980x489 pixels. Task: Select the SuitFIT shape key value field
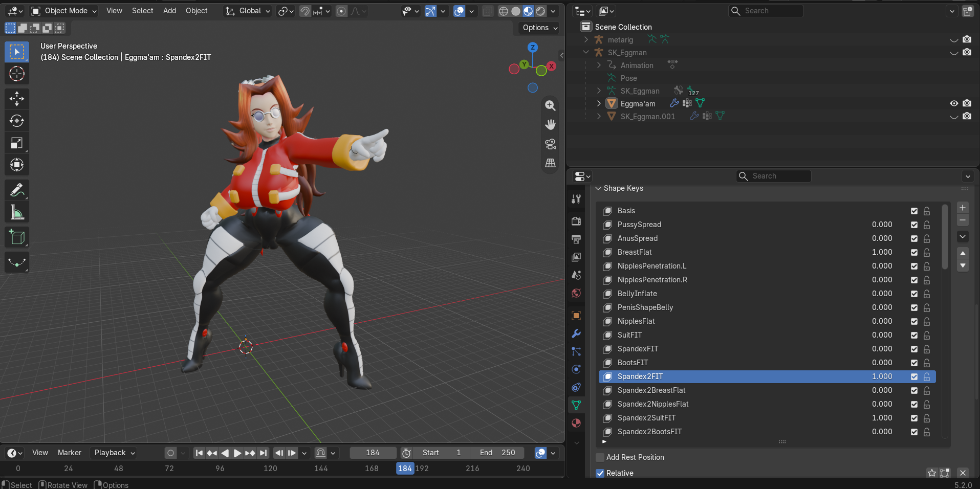[881, 335]
